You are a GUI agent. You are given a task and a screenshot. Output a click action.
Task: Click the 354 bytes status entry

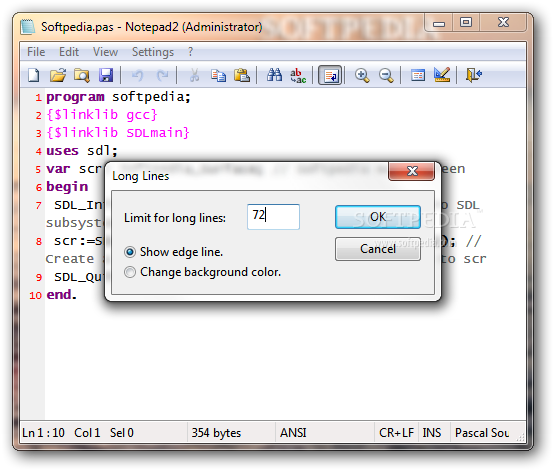pyautogui.click(x=216, y=432)
